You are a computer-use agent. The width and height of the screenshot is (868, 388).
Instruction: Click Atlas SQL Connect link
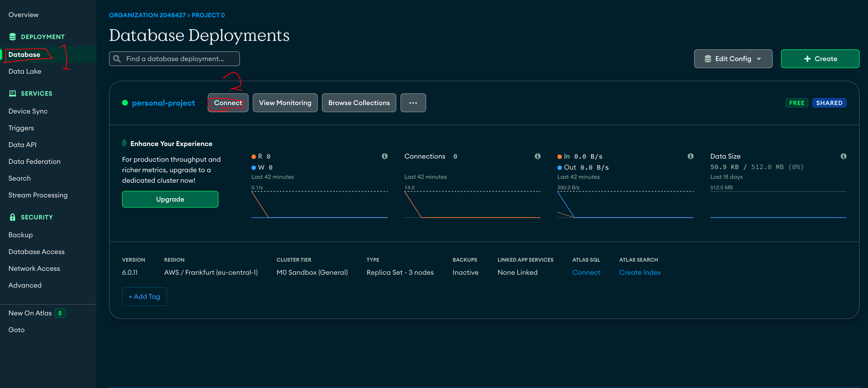(x=586, y=273)
